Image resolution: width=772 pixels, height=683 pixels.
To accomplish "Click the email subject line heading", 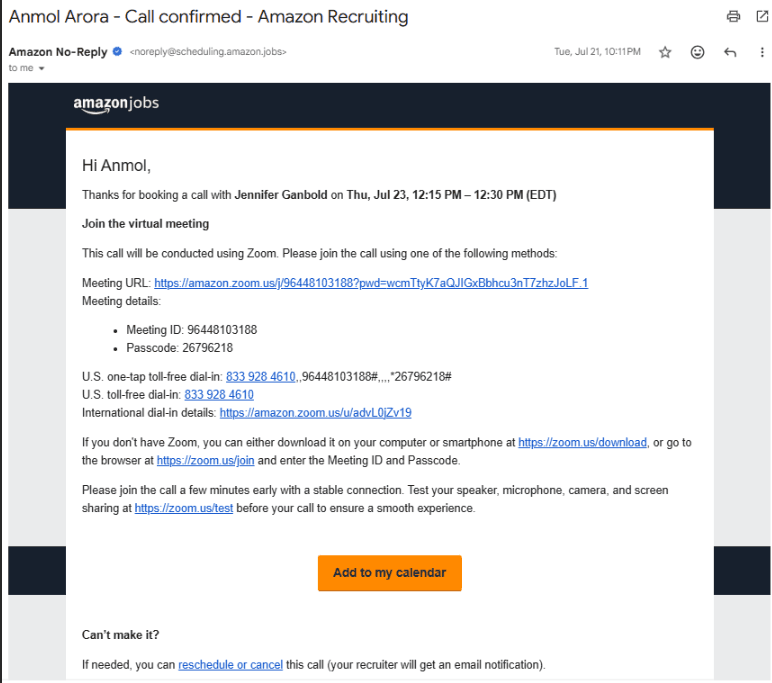I will click(x=209, y=17).
